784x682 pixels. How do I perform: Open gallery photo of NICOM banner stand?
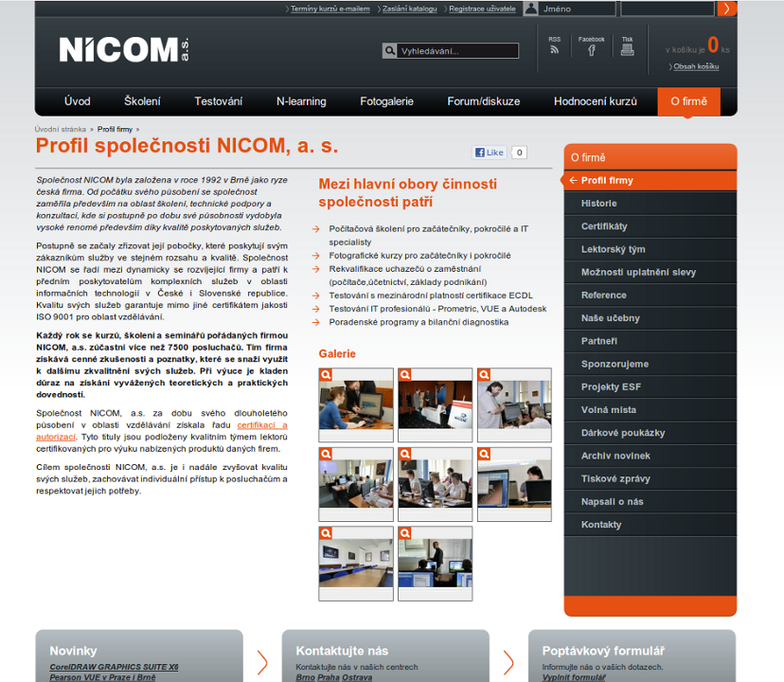(435, 404)
